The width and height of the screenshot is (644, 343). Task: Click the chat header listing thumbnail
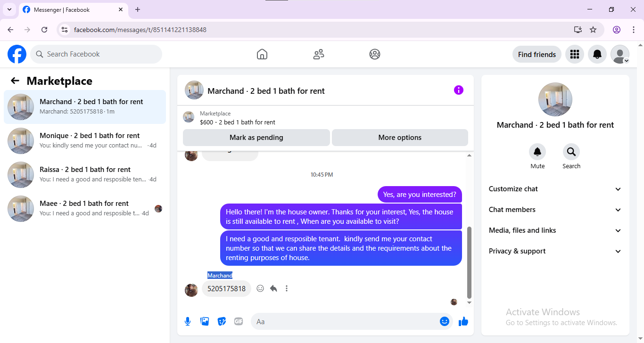click(x=194, y=90)
